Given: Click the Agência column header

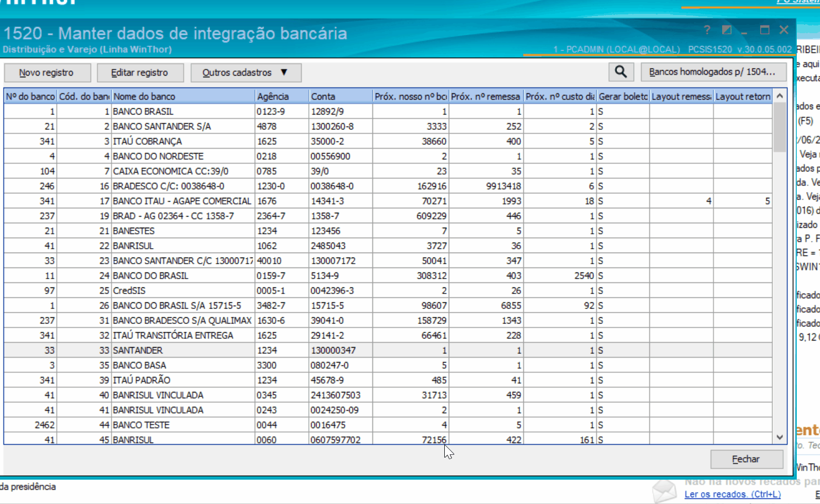Looking at the screenshot, I should (x=282, y=97).
